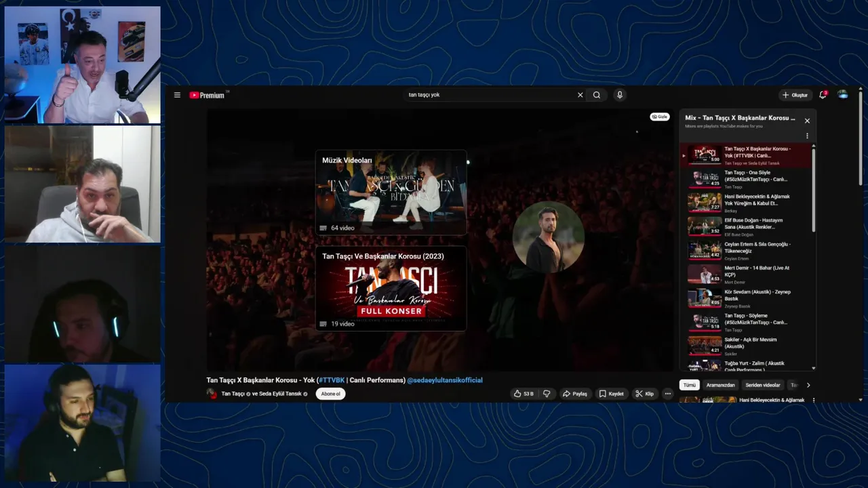This screenshot has width=868, height=488.
Task: Start voice search with microphone
Action: pyautogui.click(x=619, y=95)
